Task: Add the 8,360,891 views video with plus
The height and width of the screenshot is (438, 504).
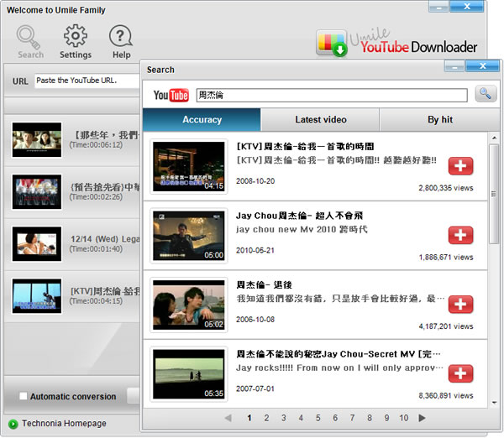Action: (460, 373)
